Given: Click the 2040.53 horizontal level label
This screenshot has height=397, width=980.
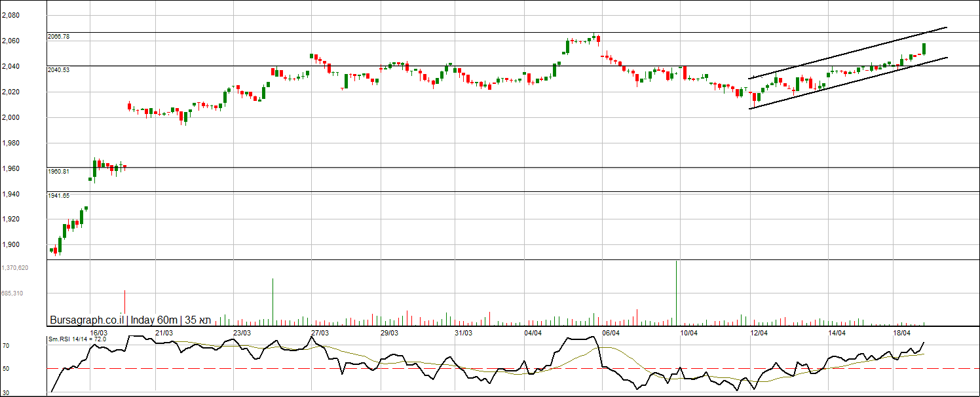Looking at the screenshot, I should tap(58, 69).
